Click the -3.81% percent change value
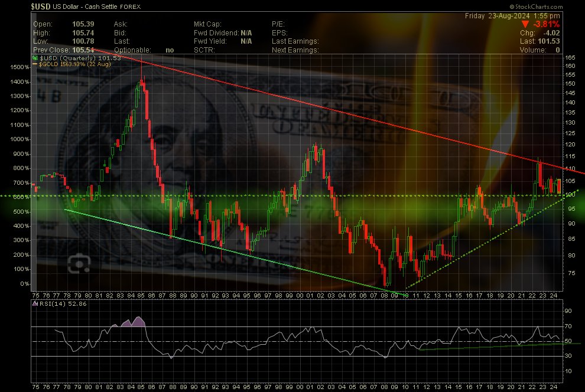 tap(546, 24)
